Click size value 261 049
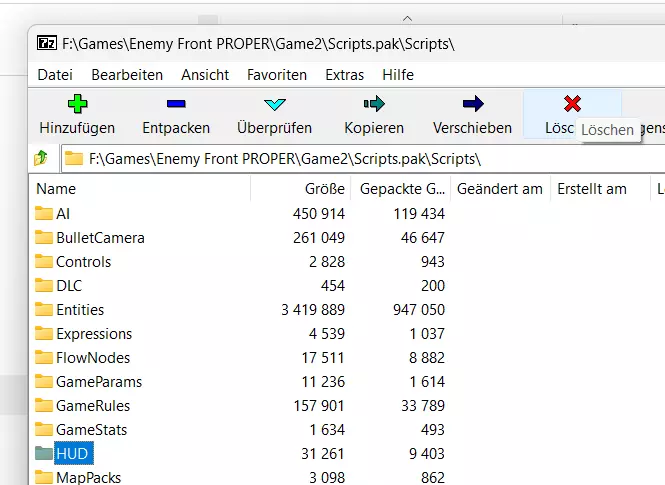 point(319,238)
